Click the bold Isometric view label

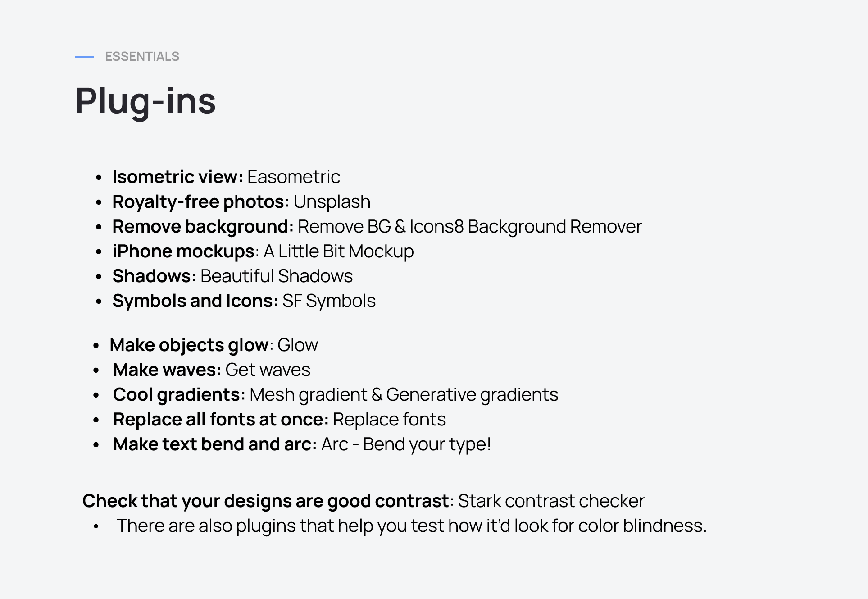point(177,177)
